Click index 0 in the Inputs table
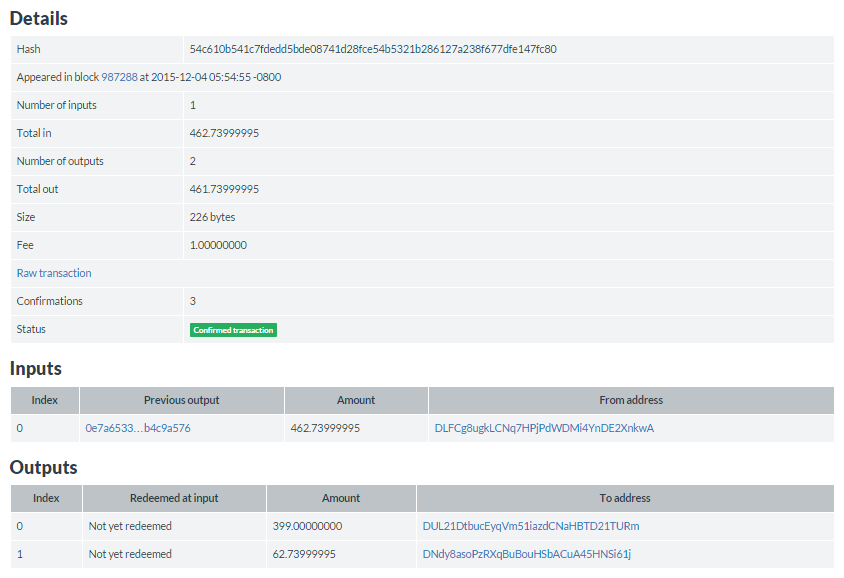Image resolution: width=844 pixels, height=578 pixels. coord(20,428)
